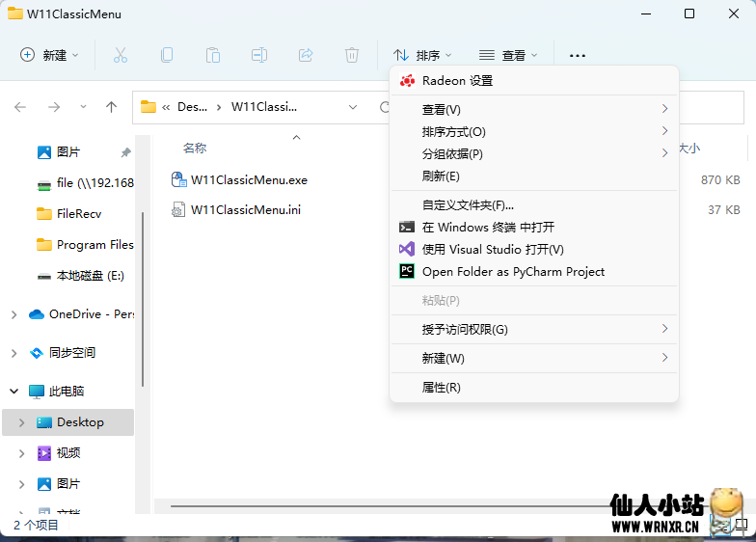Click the navigation pane vertical scrollbar

coord(143,299)
